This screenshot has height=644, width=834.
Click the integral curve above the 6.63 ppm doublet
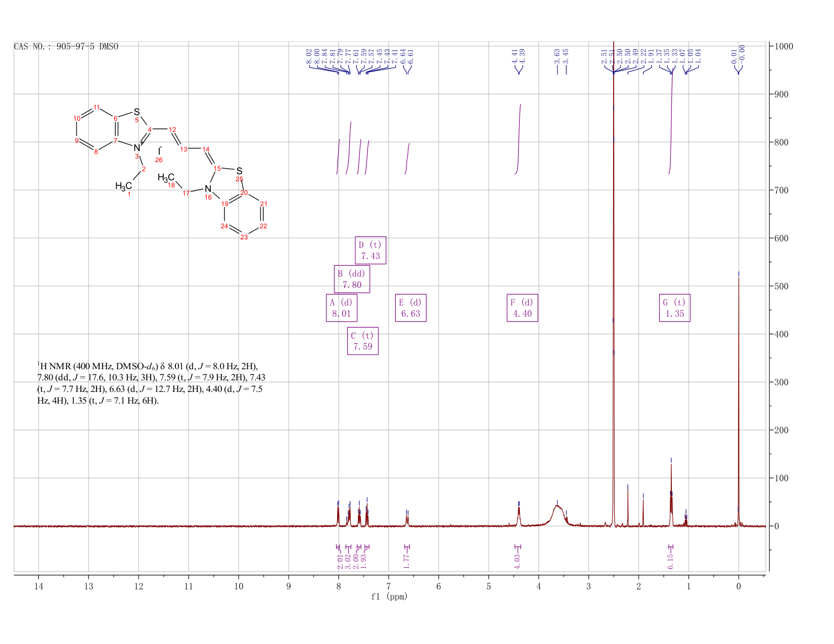[x=407, y=159]
